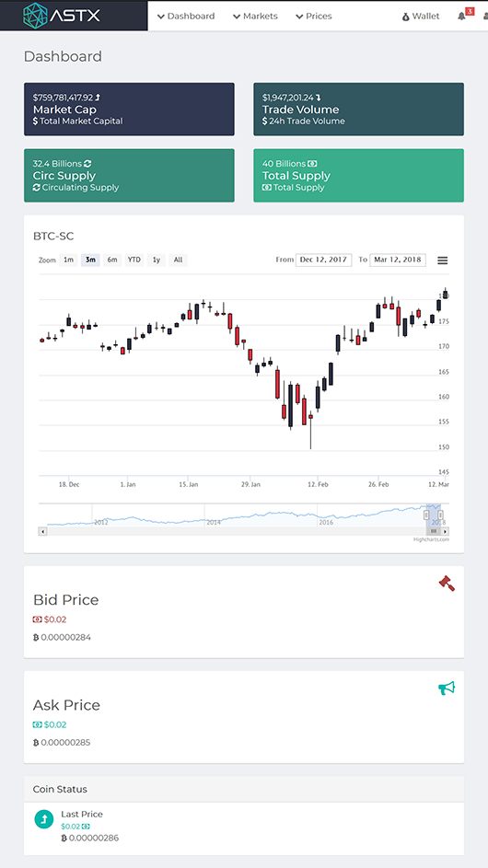
Task: Click the megaphone icon by Ask Price
Action: tap(447, 689)
